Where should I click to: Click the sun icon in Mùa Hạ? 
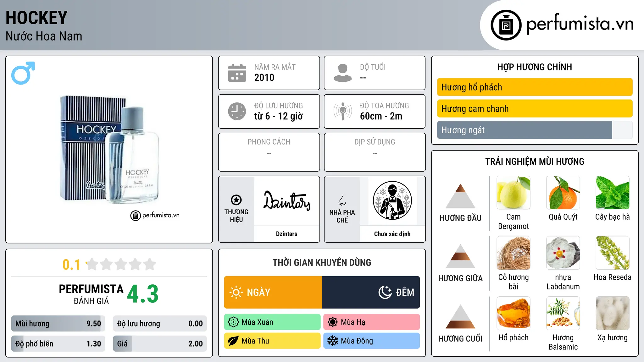[333, 322]
